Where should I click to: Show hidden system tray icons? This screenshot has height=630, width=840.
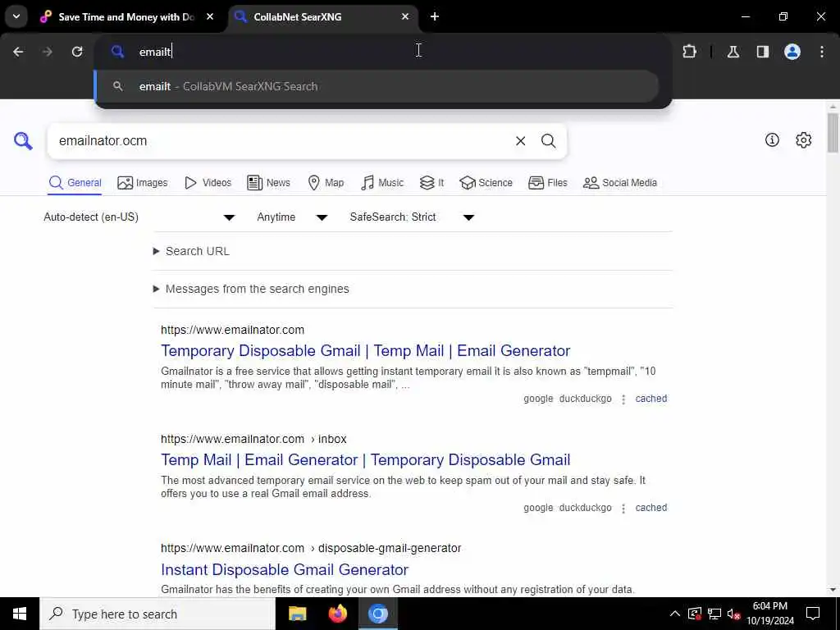(x=675, y=614)
